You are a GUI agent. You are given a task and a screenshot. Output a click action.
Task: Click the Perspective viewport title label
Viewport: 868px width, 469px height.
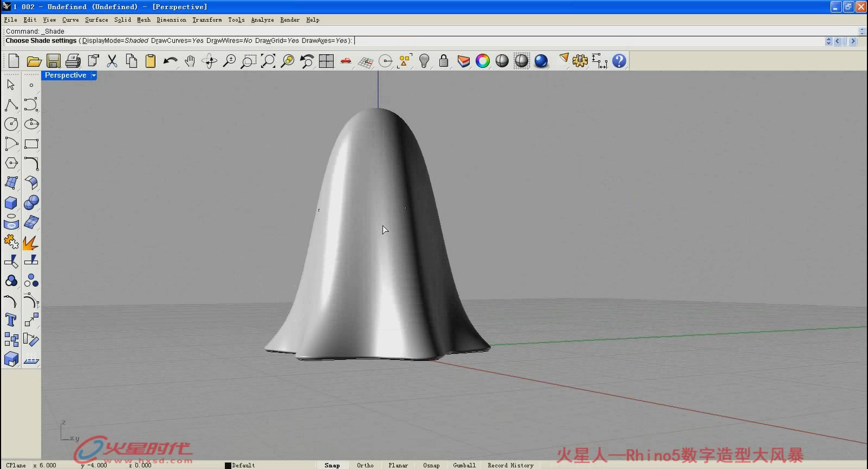pos(66,75)
